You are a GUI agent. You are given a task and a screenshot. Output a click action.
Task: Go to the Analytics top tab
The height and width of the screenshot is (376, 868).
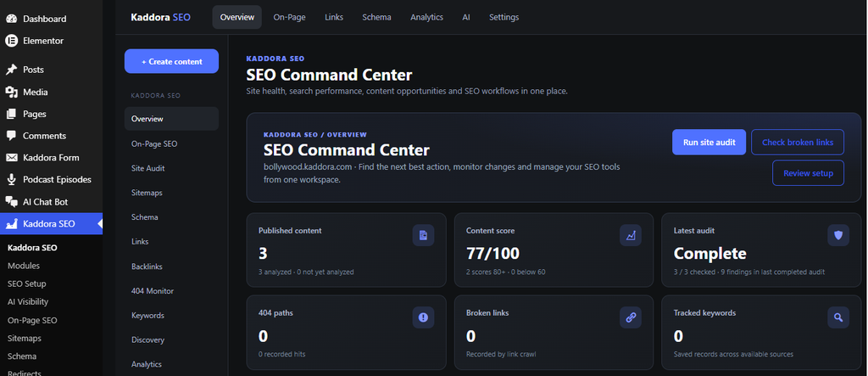[427, 17]
